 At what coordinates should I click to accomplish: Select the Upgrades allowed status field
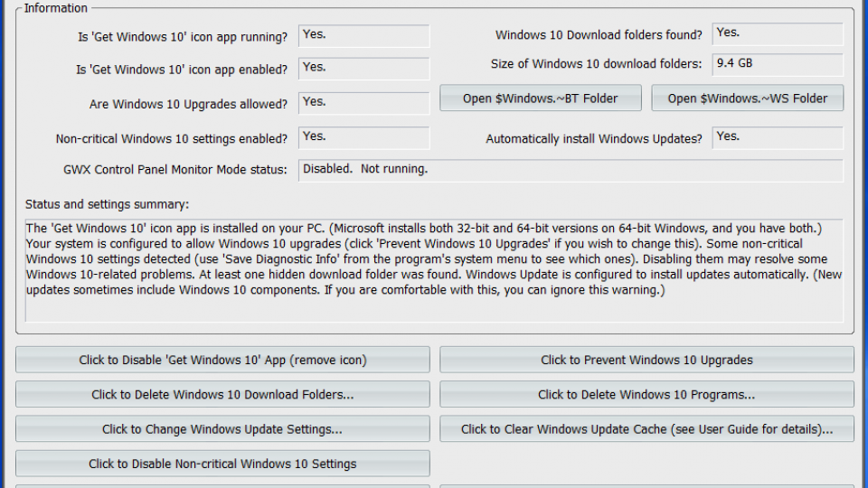click(x=363, y=103)
